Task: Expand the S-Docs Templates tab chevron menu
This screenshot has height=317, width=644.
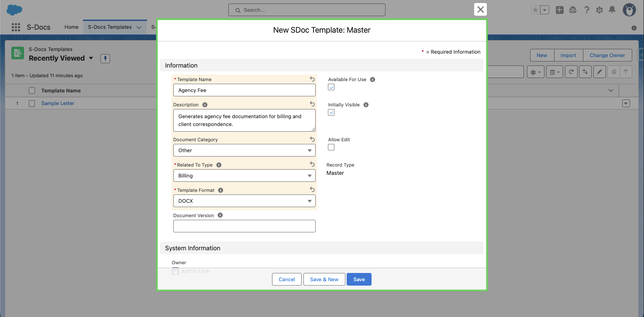Action: pyautogui.click(x=139, y=27)
